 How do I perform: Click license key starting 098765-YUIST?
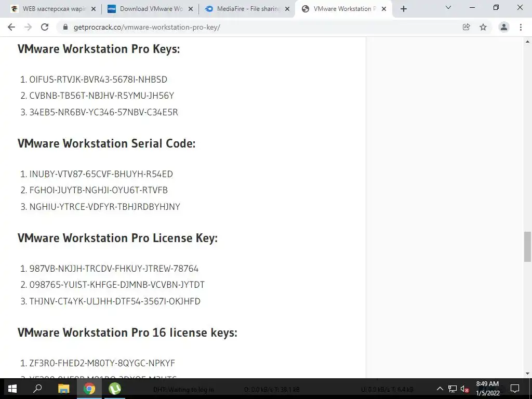[x=117, y=285]
